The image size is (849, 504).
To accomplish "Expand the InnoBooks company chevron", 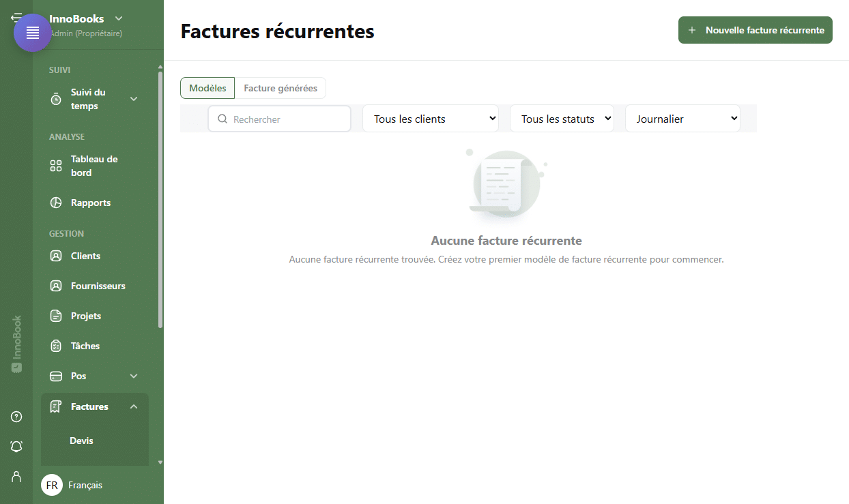I will point(119,18).
